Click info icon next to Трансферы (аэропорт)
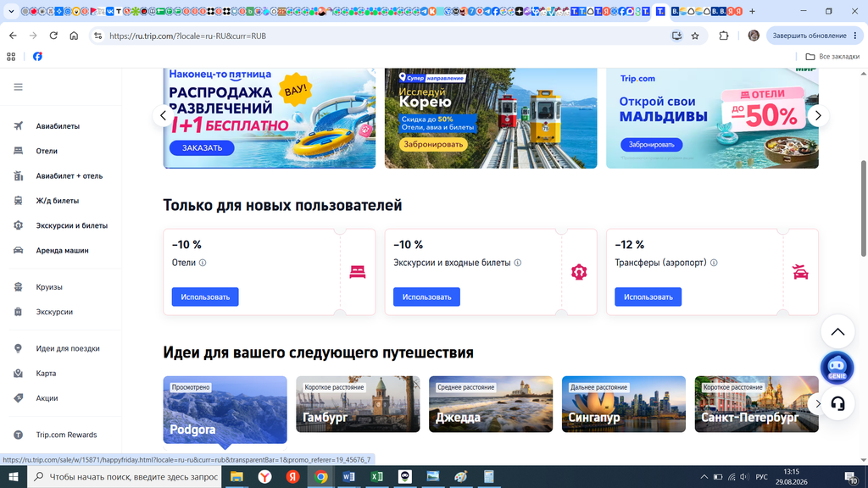This screenshot has width=868, height=488. pos(714,263)
